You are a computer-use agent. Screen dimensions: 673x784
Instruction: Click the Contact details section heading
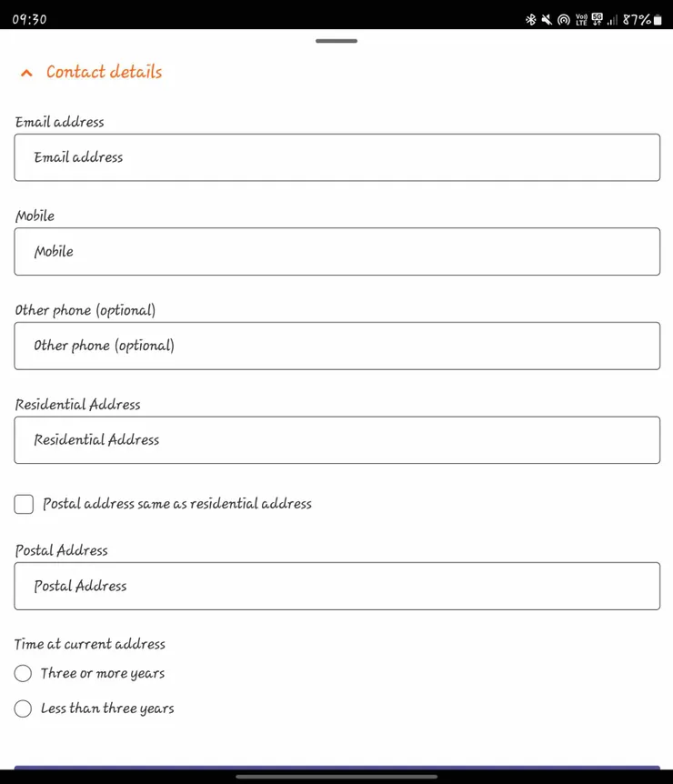(x=104, y=72)
